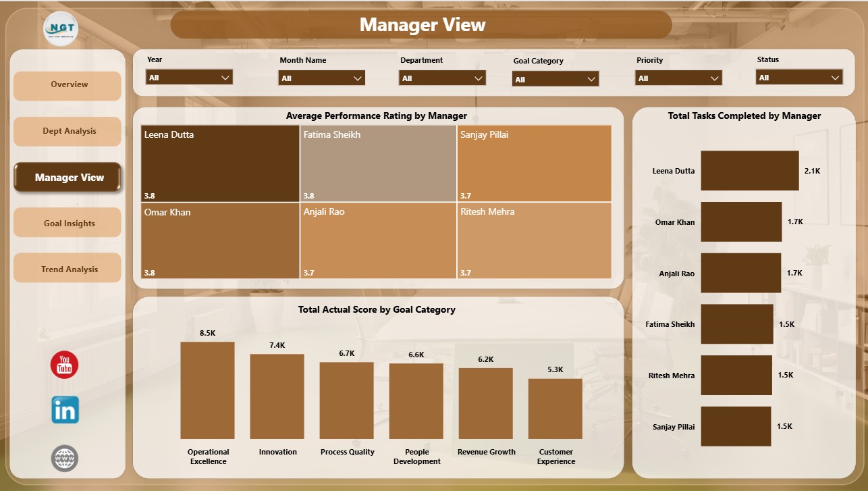Click the 6.7K data label
The image size is (868, 491).
(x=347, y=353)
